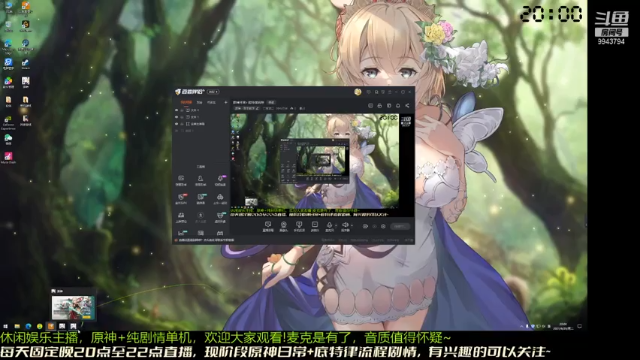
Task: Click the Windows Start button
Action: (x=5, y=326)
